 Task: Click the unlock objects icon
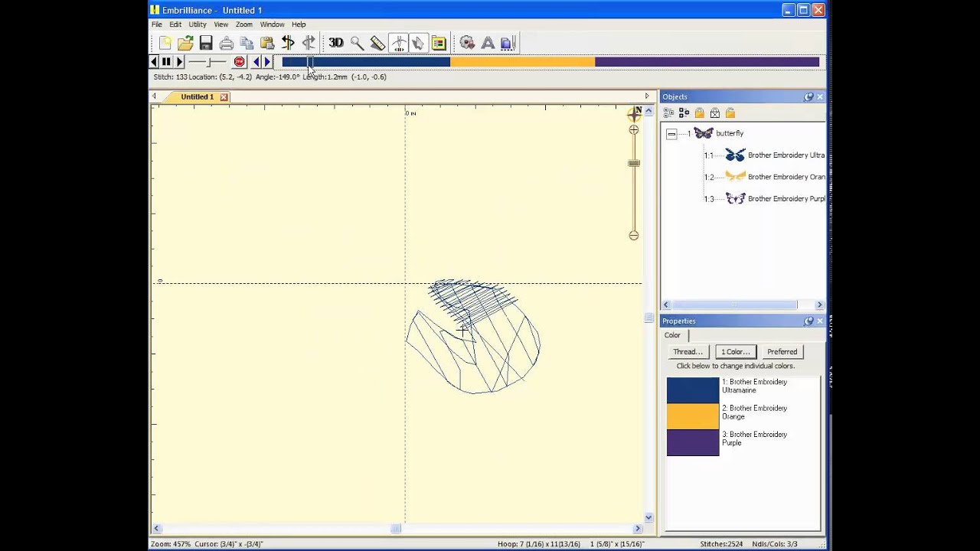point(730,112)
